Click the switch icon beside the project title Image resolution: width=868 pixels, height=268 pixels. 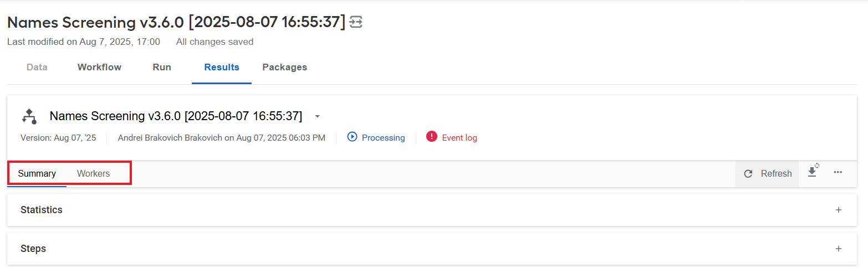click(356, 22)
